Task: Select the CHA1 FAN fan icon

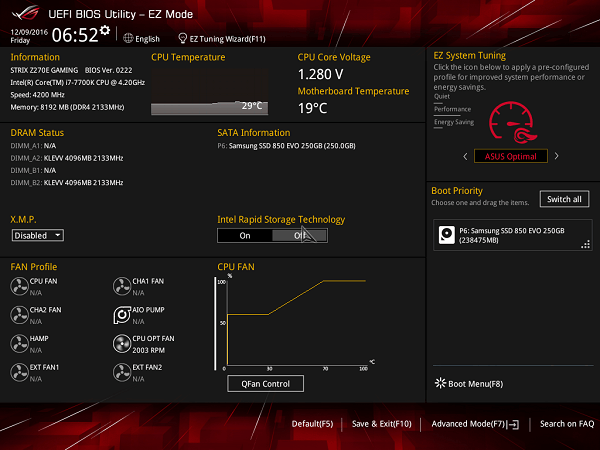Action: pyautogui.click(x=122, y=286)
